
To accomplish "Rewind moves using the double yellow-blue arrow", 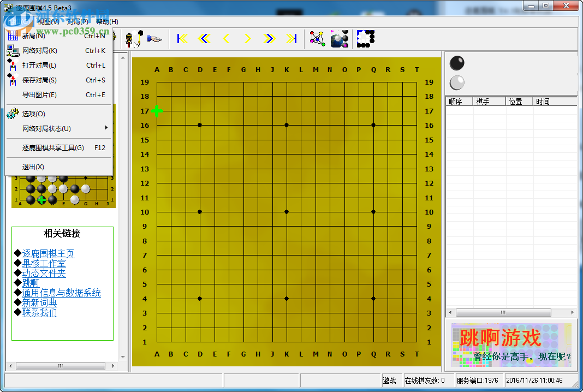I will pyautogui.click(x=205, y=38).
